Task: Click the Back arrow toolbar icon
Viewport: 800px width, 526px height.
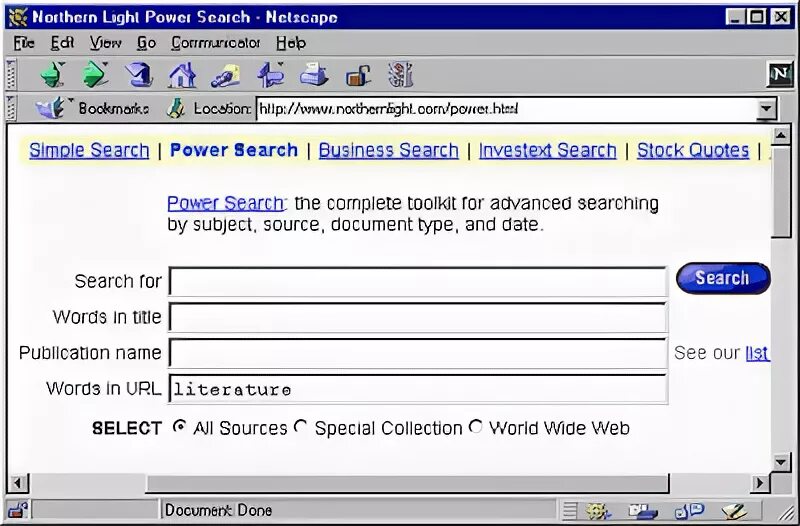Action: tap(53, 74)
